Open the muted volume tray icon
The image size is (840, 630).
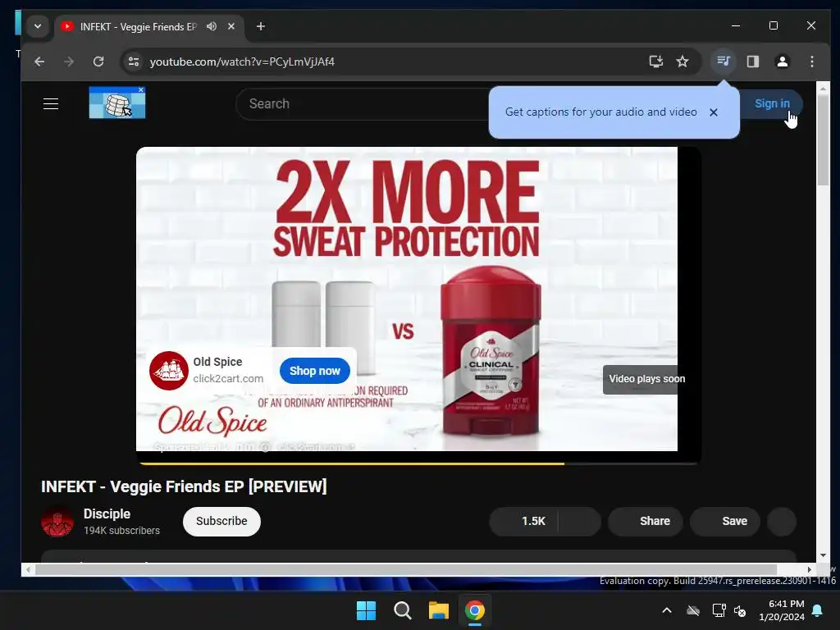(x=740, y=610)
